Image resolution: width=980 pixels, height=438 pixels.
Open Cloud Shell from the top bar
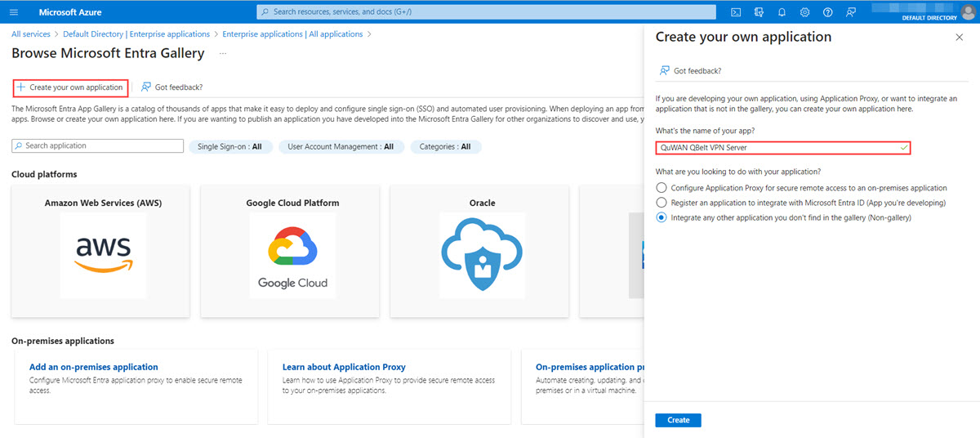click(736, 12)
